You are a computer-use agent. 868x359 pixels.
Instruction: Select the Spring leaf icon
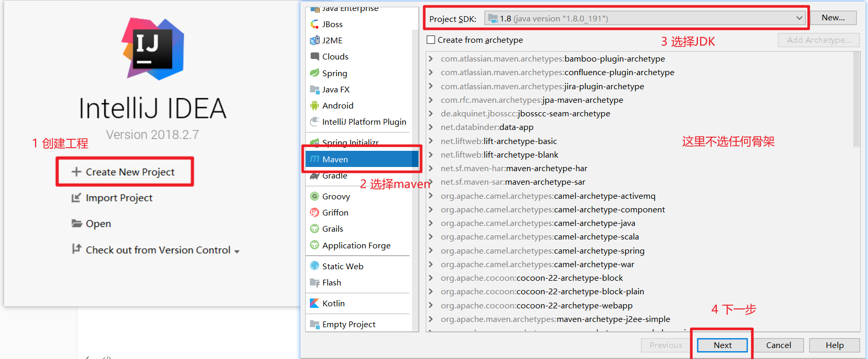[315, 73]
